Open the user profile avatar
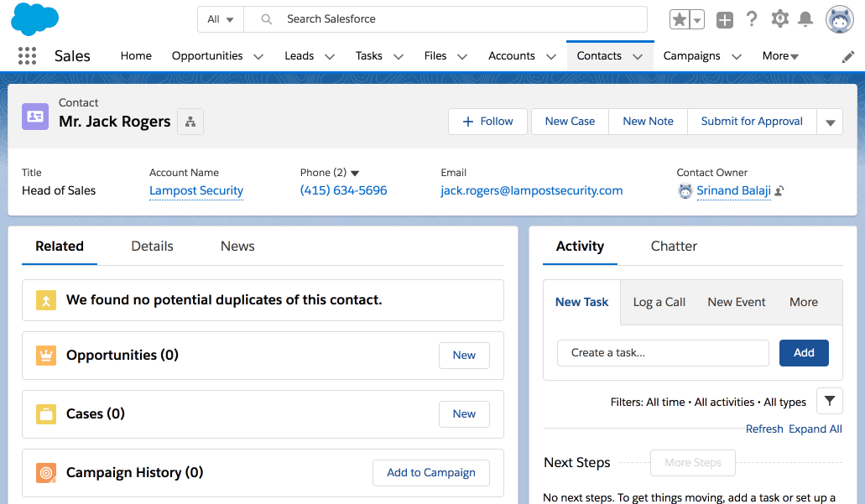This screenshot has height=504, width=865. (840, 19)
